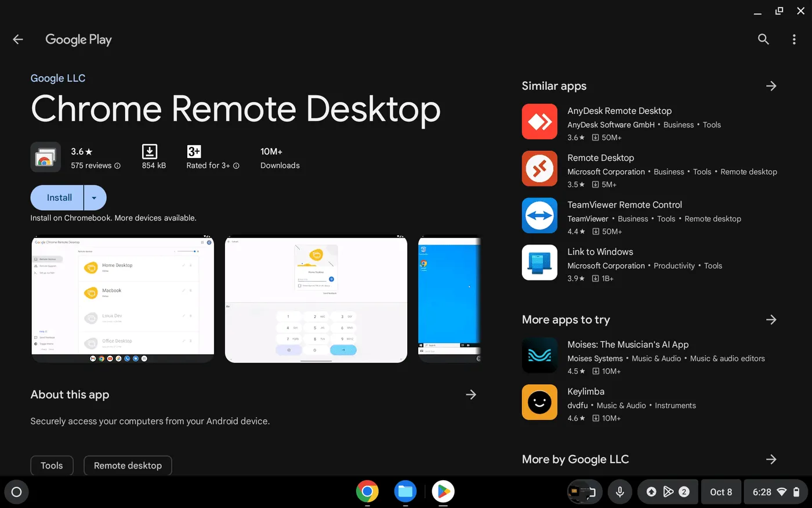Open AnyDesk Remote Desktop title

pos(619,111)
